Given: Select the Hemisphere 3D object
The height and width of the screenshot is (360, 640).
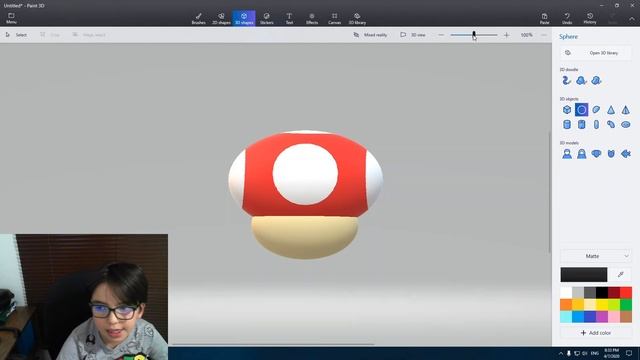Looking at the screenshot, I should click(x=596, y=110).
